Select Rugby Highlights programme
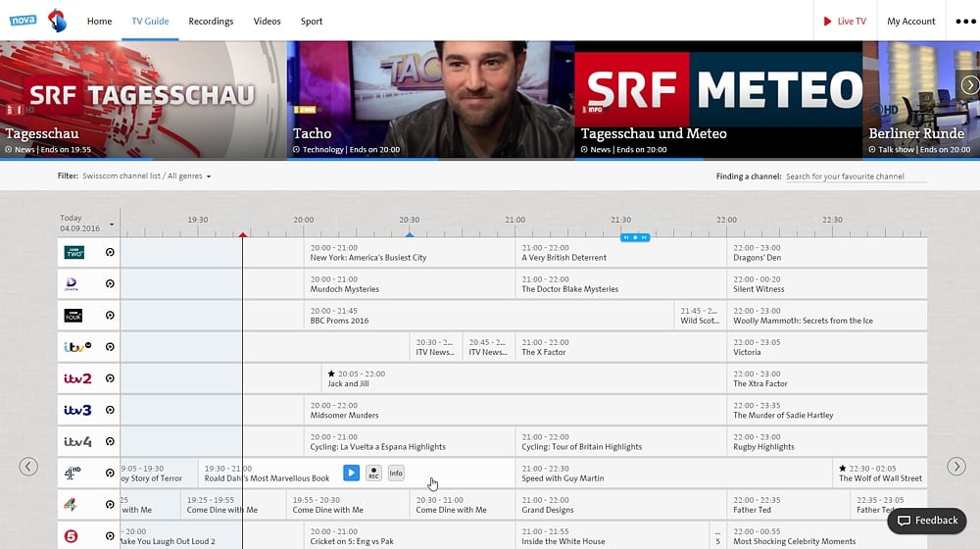 [x=827, y=441]
